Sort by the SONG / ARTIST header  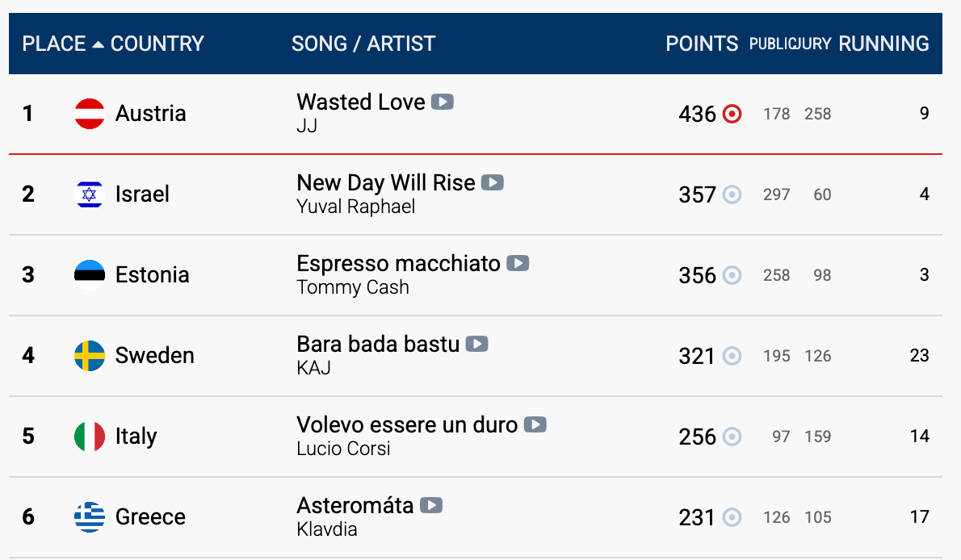point(363,44)
